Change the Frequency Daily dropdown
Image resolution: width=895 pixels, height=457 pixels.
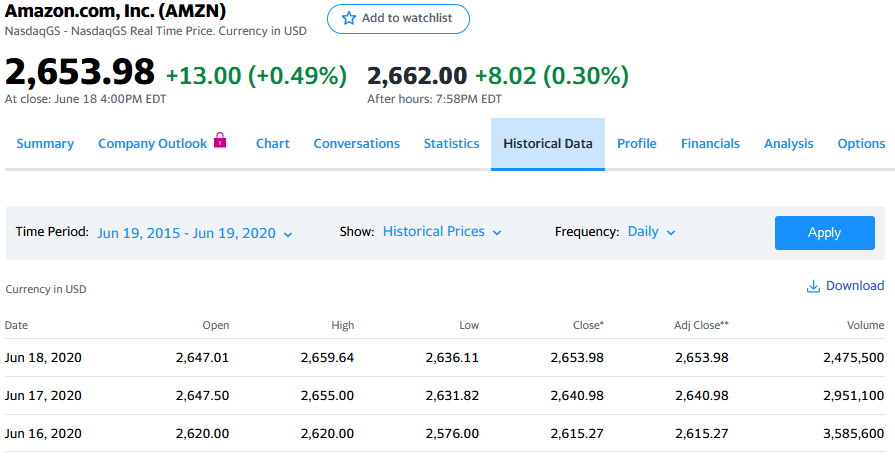point(651,232)
